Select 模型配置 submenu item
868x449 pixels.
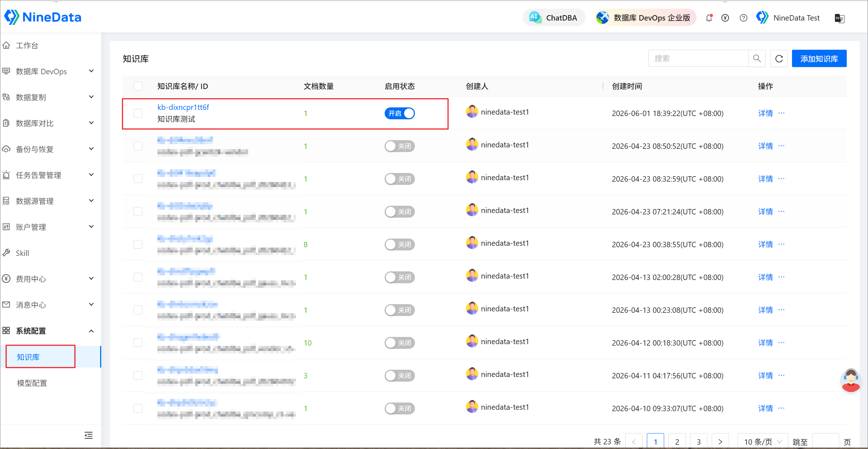tap(51, 383)
